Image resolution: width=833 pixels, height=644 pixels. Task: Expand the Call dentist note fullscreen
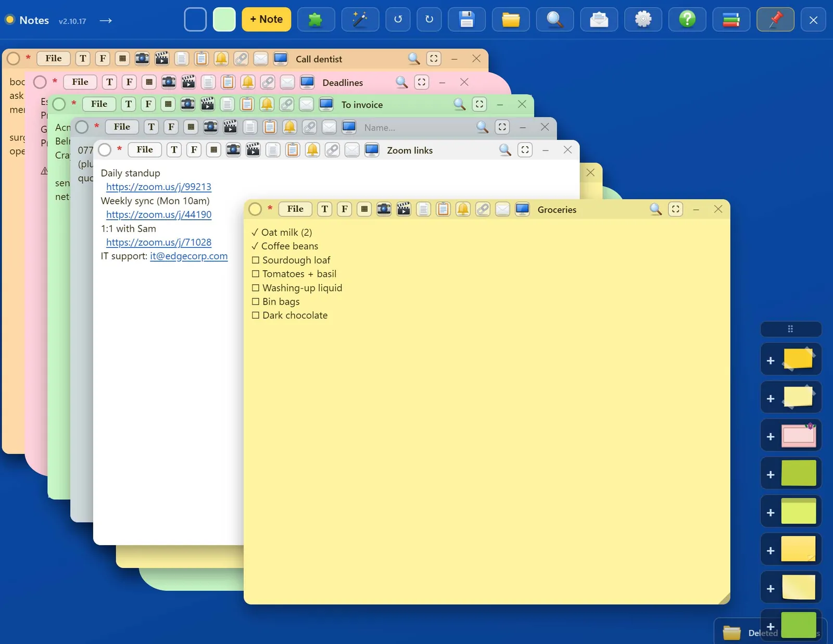(434, 58)
